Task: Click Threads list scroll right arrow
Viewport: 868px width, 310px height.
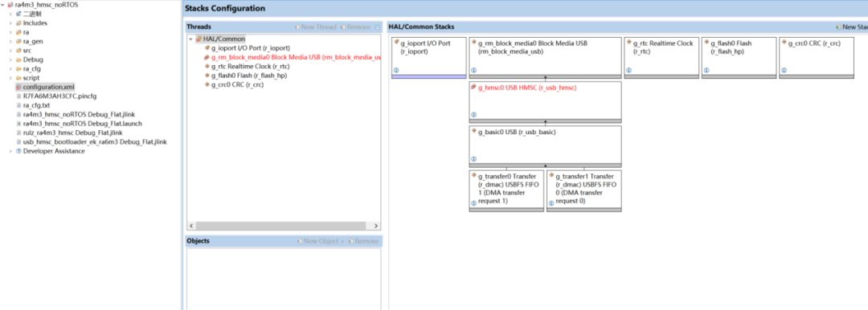Action: 376,226
